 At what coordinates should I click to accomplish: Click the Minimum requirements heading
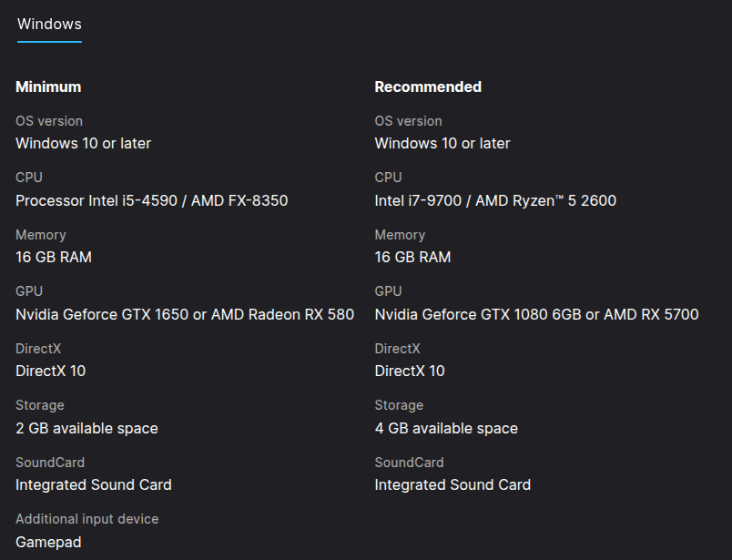click(48, 87)
